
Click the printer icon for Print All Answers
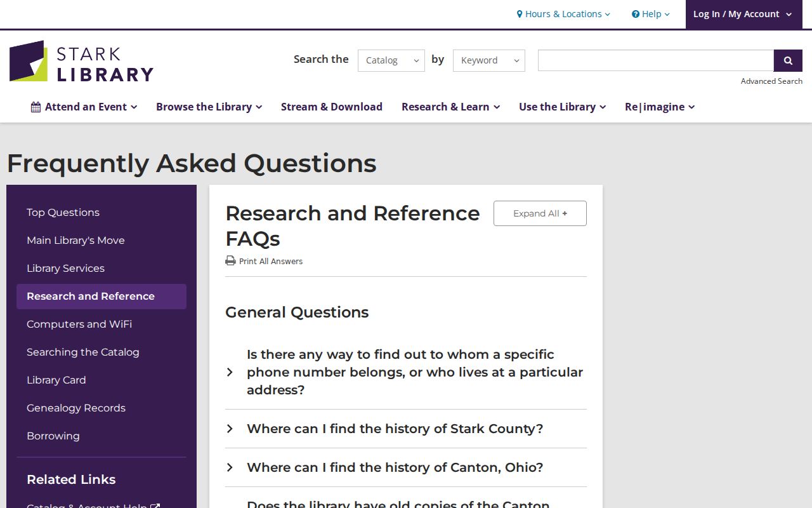[x=230, y=261]
